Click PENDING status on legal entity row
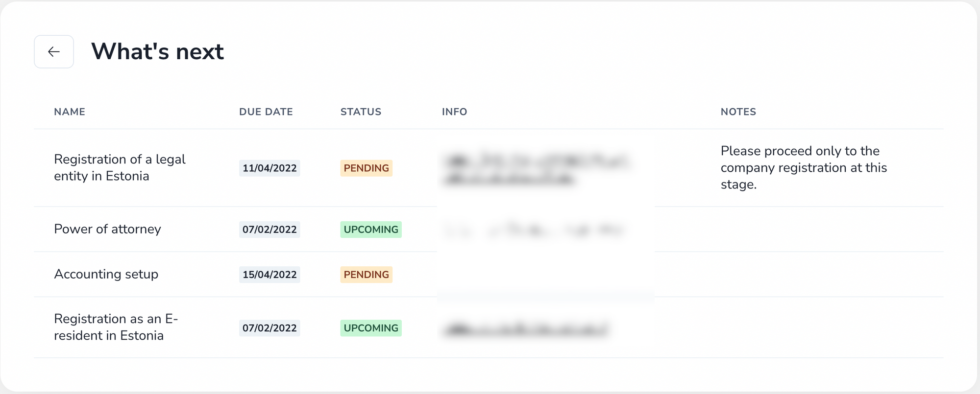Viewport: 980px width, 394px height. click(x=366, y=168)
